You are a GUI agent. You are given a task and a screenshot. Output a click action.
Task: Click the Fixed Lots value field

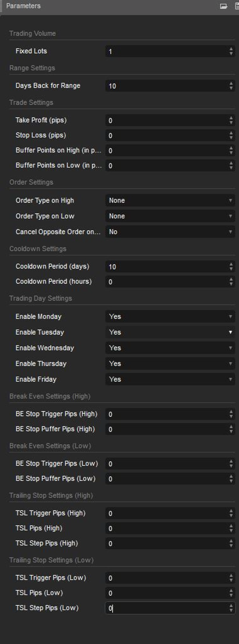[x=167, y=51]
